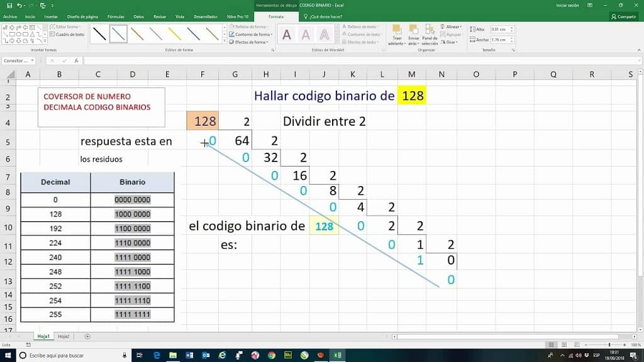Adjust the zoom slider in status bar

tap(609, 344)
